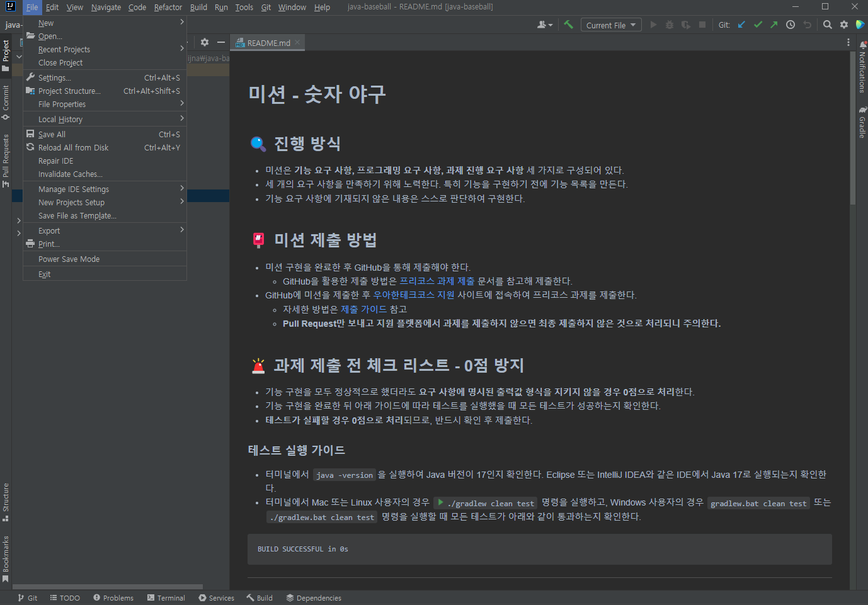This screenshot has height=605, width=868.
Task: Click Run with Coverage icon
Action: (686, 25)
